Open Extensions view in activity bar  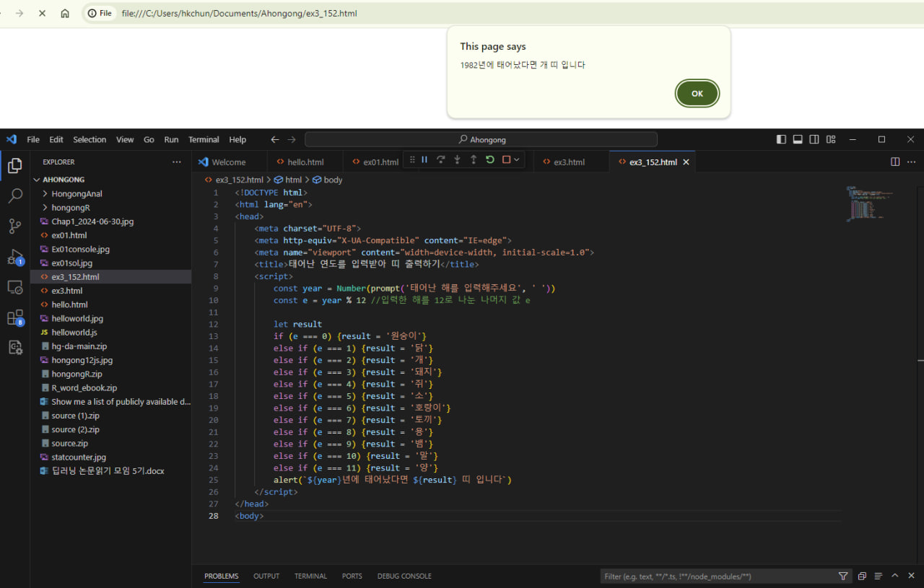point(14,317)
